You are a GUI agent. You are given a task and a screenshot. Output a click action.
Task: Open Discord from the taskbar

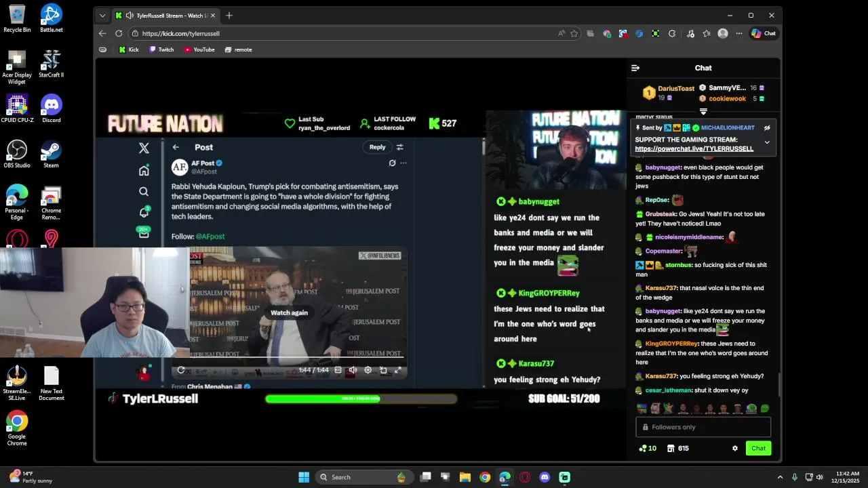[x=545, y=477]
